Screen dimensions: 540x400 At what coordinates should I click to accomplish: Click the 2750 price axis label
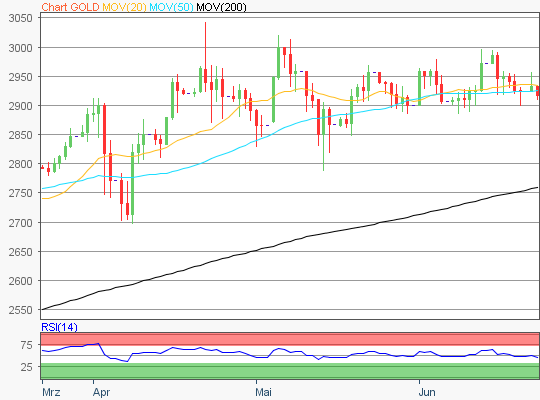coord(20,193)
